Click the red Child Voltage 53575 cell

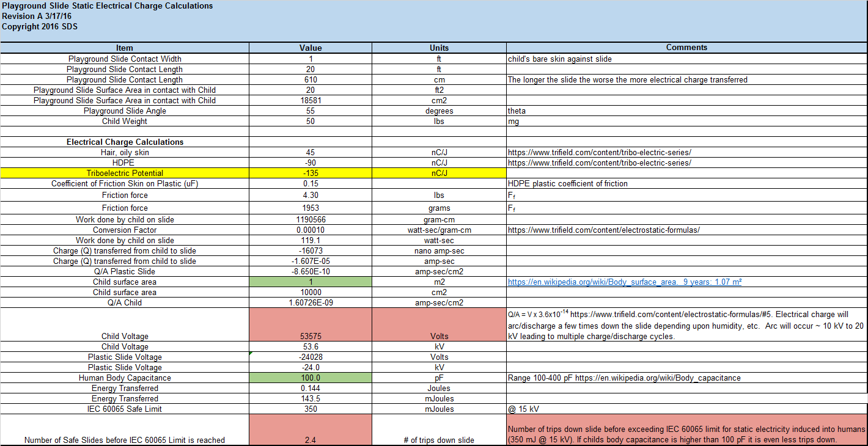click(311, 325)
